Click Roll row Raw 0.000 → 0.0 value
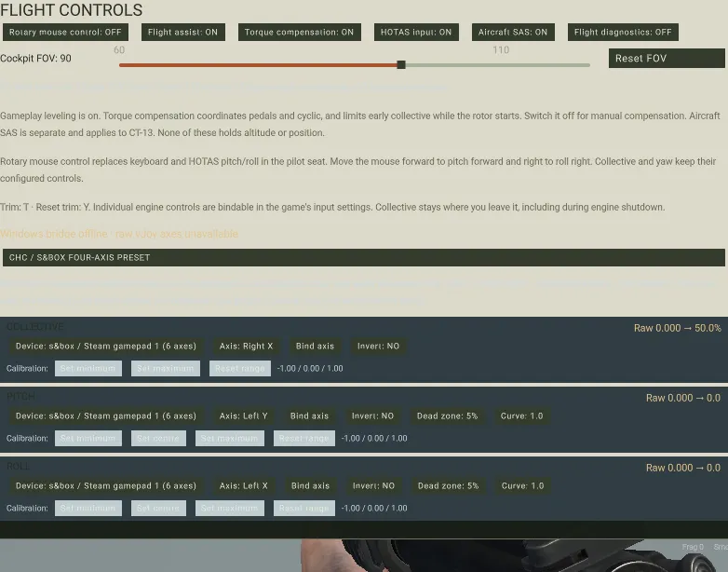This screenshot has height=572, width=728. click(683, 468)
